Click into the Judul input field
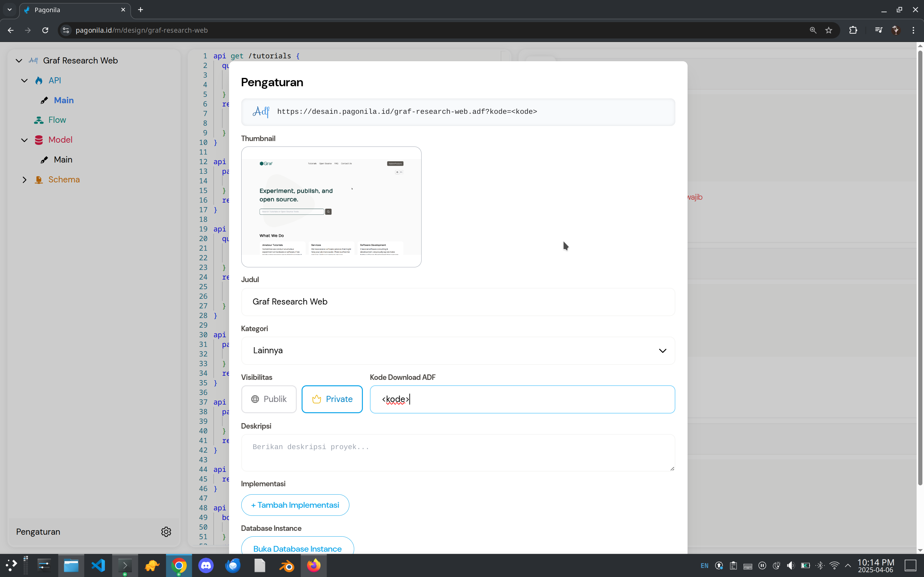This screenshot has height=577, width=924. tap(458, 301)
